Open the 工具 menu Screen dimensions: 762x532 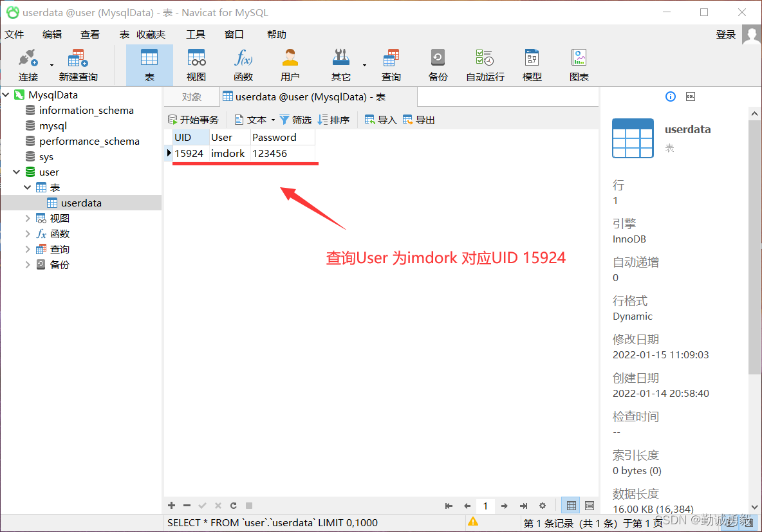click(x=196, y=35)
